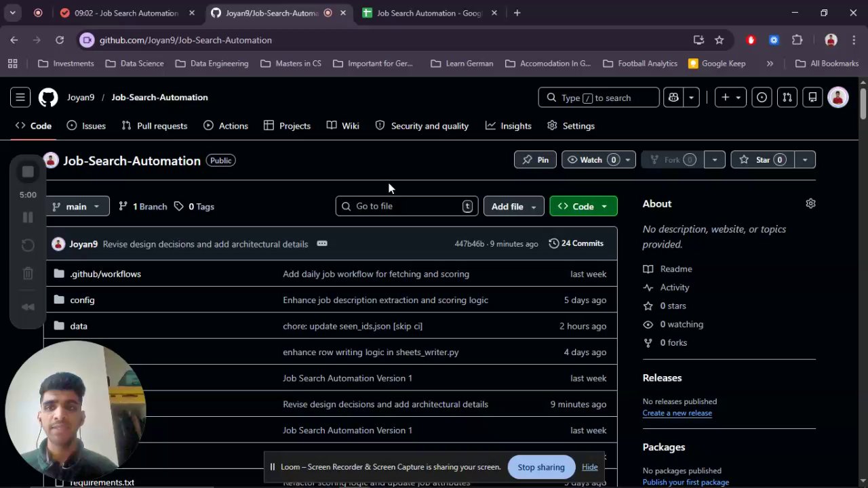Expand the create new plus dropdown
Image resolution: width=868 pixels, height=488 pixels.
(732, 98)
